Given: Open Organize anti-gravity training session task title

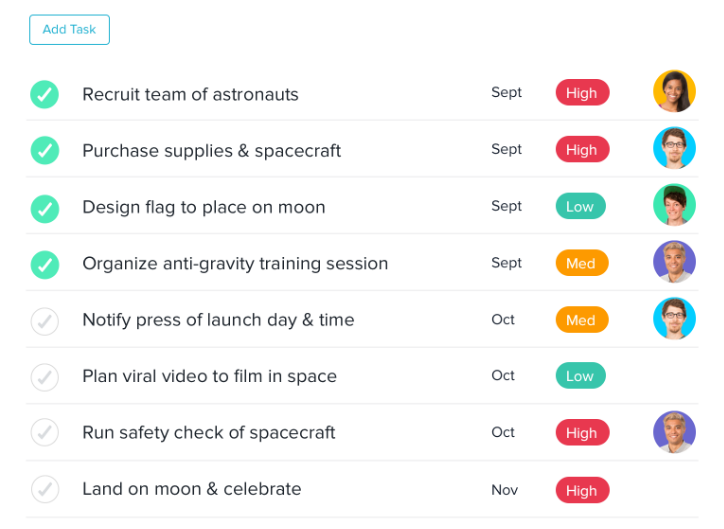Looking at the screenshot, I should (x=235, y=264).
